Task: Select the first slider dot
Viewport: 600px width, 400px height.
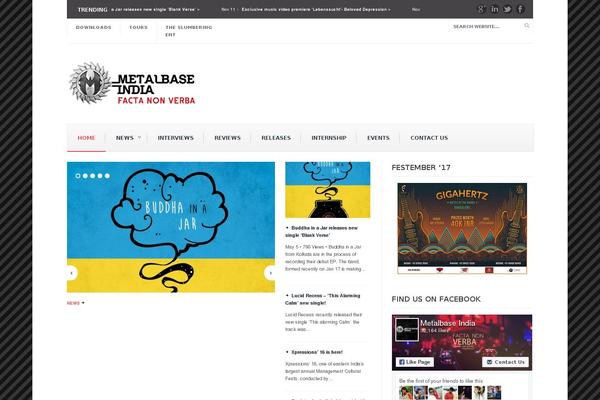Action: click(78, 176)
